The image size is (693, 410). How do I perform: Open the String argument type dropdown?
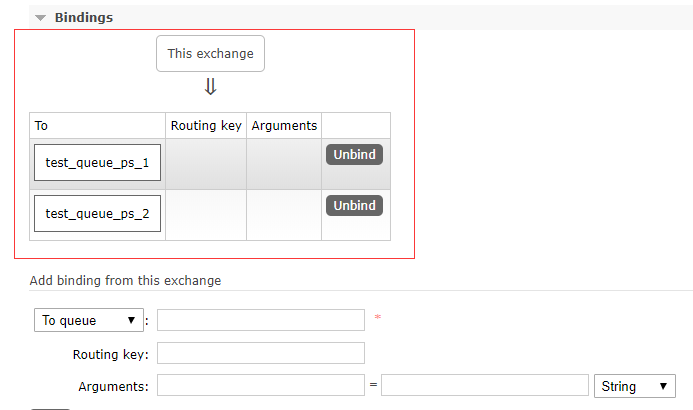click(635, 386)
